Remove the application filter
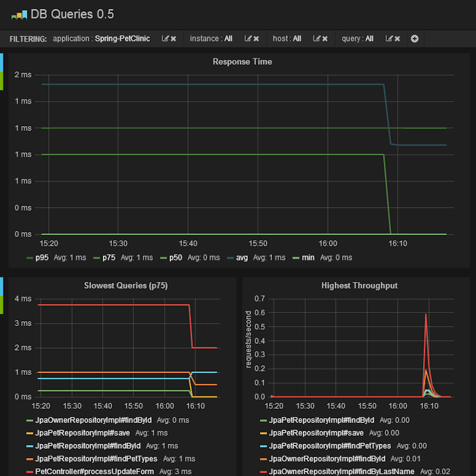 click(x=173, y=39)
